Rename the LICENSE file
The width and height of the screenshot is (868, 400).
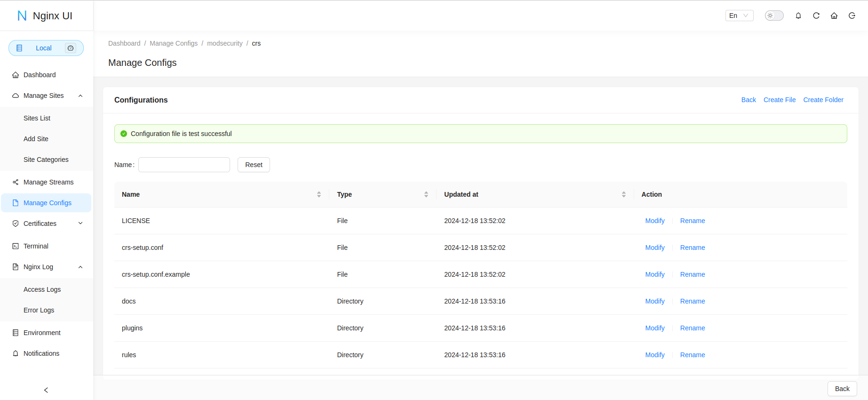693,221
